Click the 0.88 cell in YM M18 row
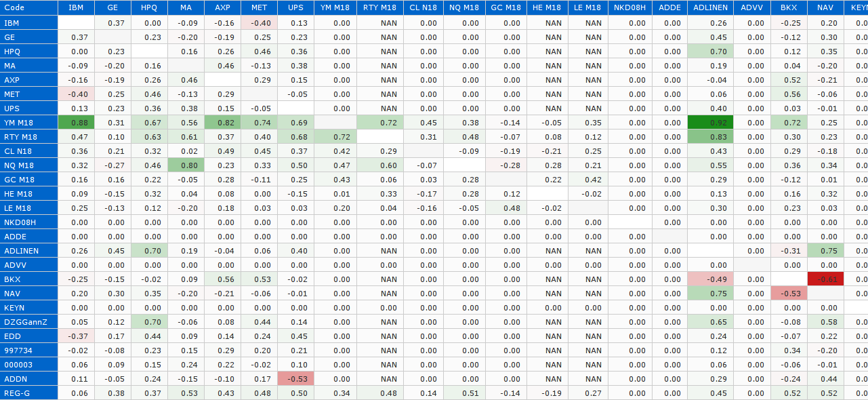 pyautogui.click(x=76, y=123)
